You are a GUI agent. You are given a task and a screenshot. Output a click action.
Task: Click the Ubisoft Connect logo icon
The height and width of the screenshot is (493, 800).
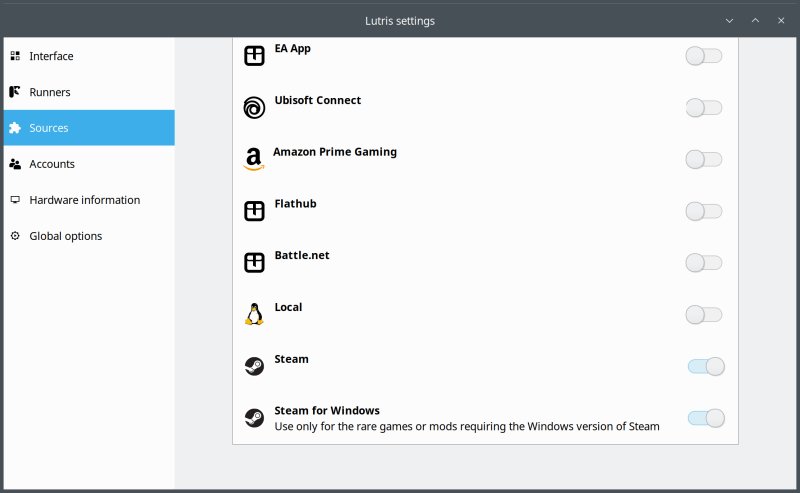254,108
